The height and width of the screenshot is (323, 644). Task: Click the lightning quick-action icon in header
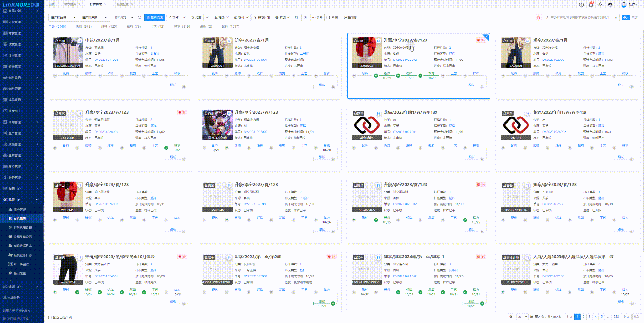coord(600,5)
